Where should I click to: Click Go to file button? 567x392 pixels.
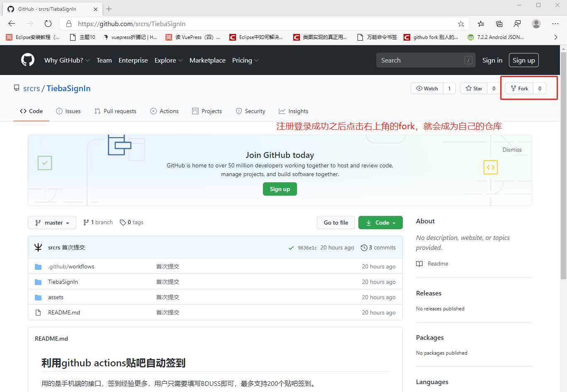[x=336, y=223]
